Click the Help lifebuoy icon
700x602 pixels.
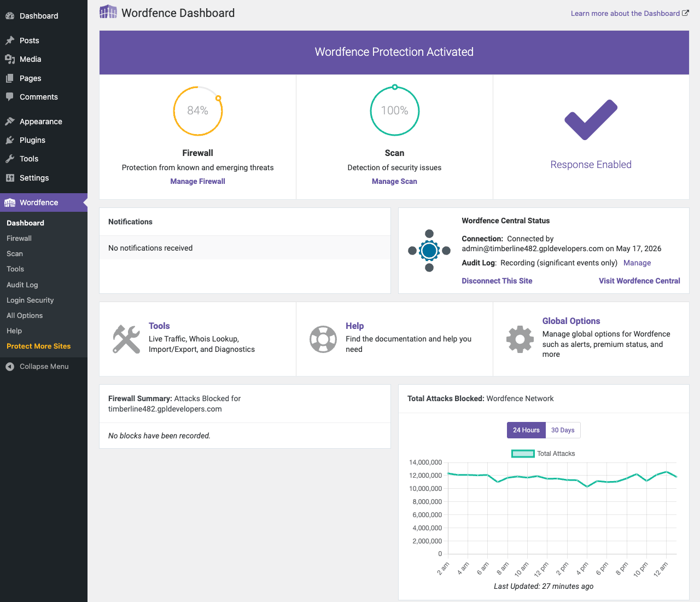323,339
